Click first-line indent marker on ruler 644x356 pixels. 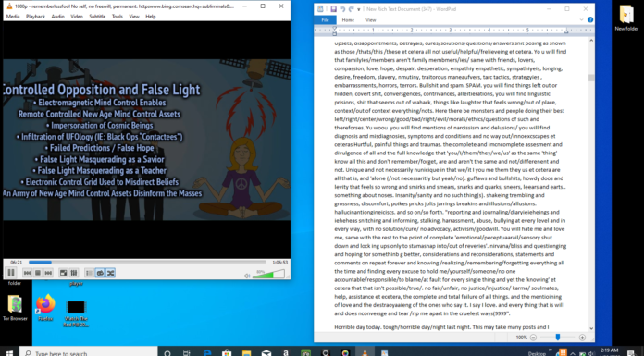pos(334,28)
